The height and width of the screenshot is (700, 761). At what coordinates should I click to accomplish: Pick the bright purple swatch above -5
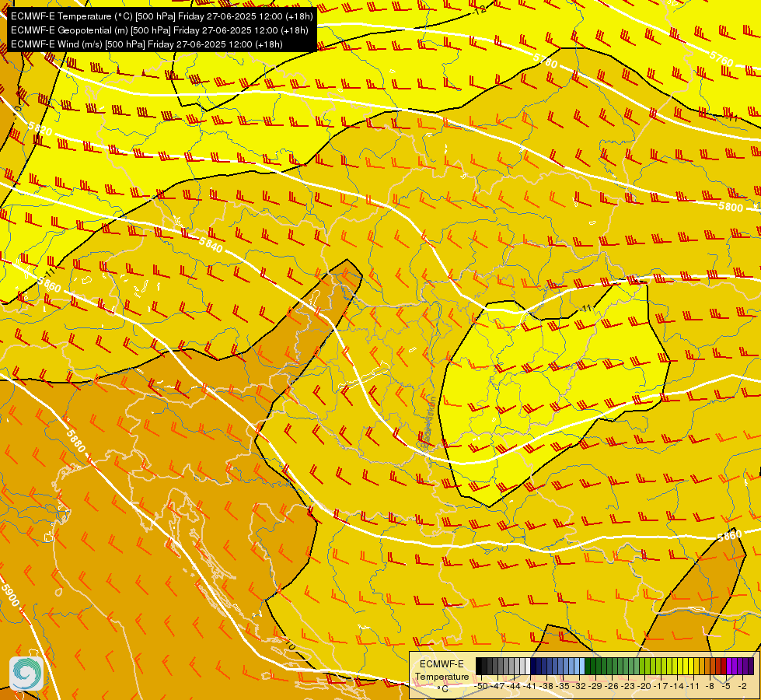pos(729,666)
